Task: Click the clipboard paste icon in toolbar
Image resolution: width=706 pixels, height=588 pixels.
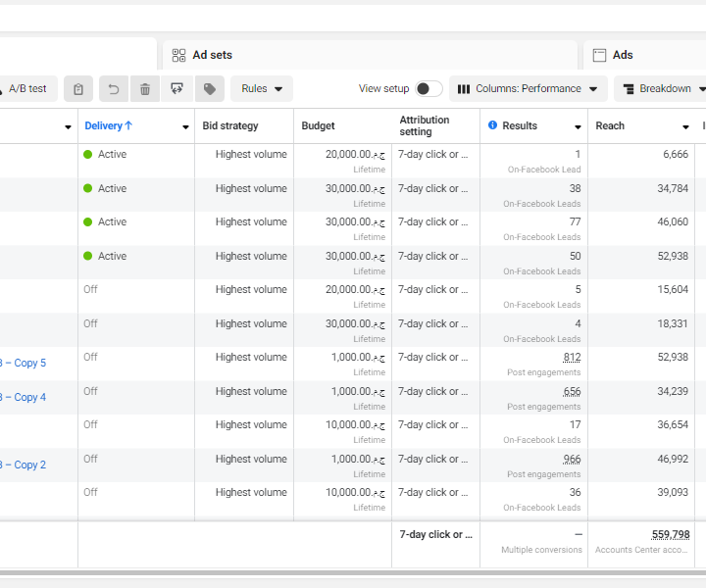Action: click(78, 89)
